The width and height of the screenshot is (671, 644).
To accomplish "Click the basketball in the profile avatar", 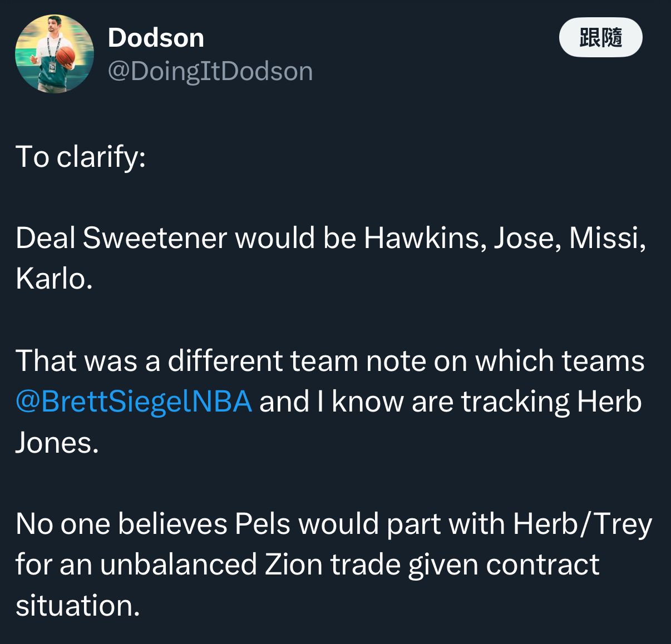I will [65, 56].
